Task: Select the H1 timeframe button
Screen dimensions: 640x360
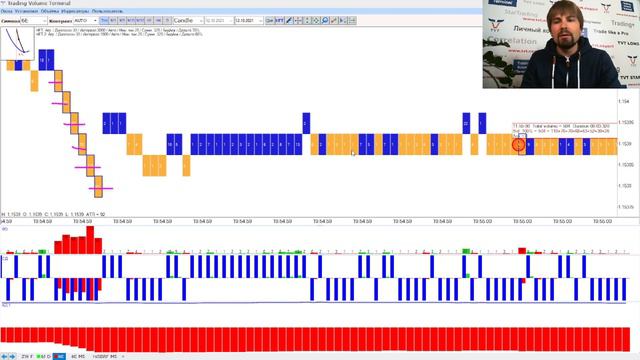Action: point(149,20)
